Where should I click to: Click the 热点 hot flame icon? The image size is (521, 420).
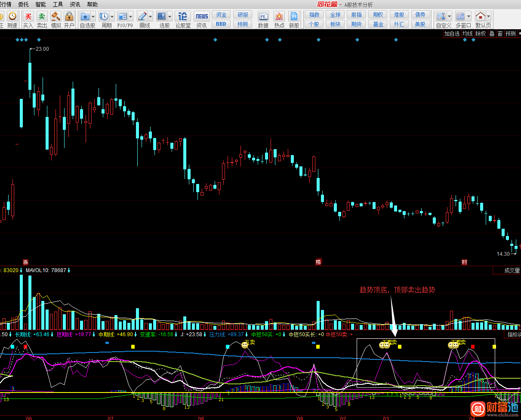(x=279, y=17)
